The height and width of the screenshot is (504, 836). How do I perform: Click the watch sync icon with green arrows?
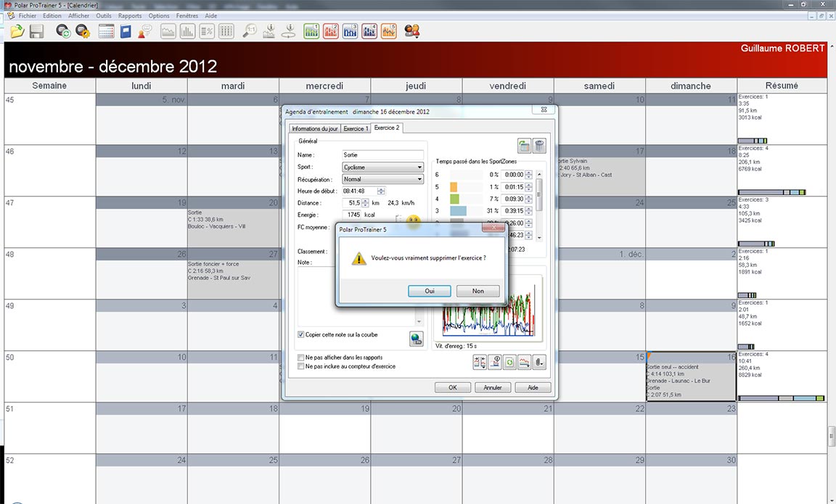pyautogui.click(x=63, y=31)
